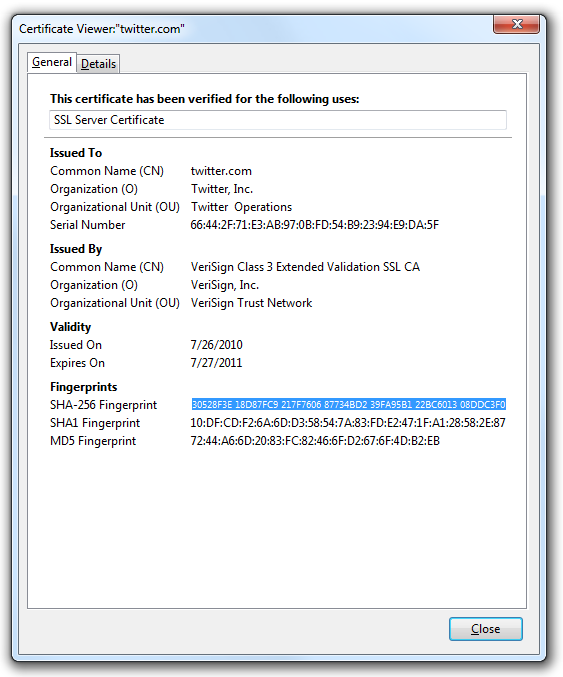The width and height of the screenshot is (563, 677).
Task: Click the VeriSign Trust Network value
Action: (251, 303)
